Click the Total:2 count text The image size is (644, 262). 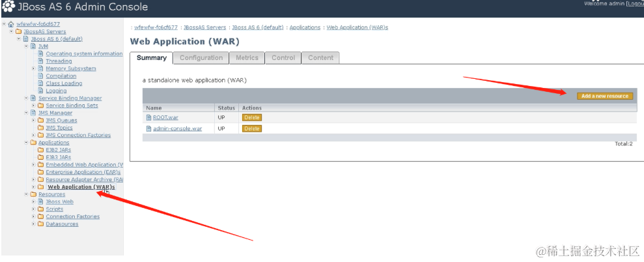623,144
